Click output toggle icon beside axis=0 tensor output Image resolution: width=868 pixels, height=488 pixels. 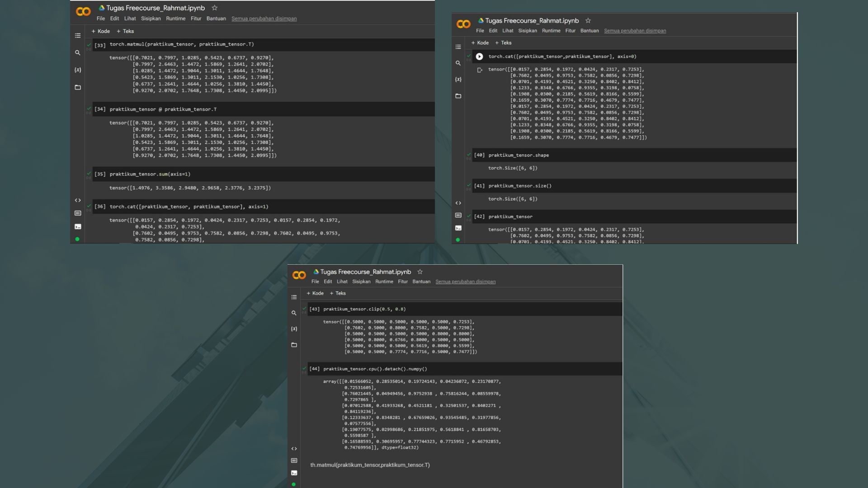pyautogui.click(x=479, y=70)
